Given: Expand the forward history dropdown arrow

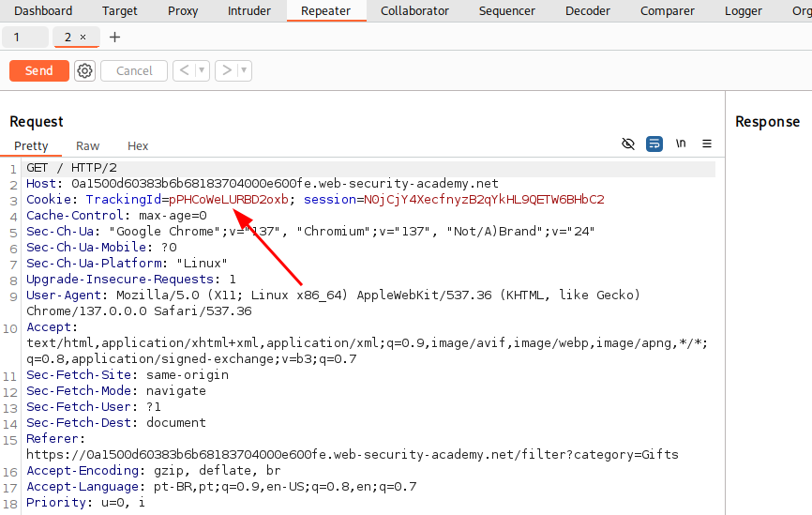Looking at the screenshot, I should [244, 70].
